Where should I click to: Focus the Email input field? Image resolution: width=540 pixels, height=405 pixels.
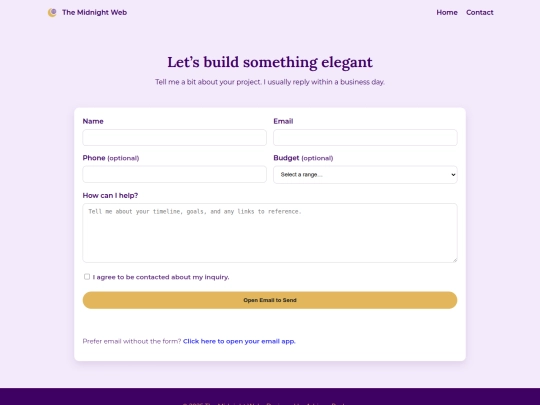[365, 137]
